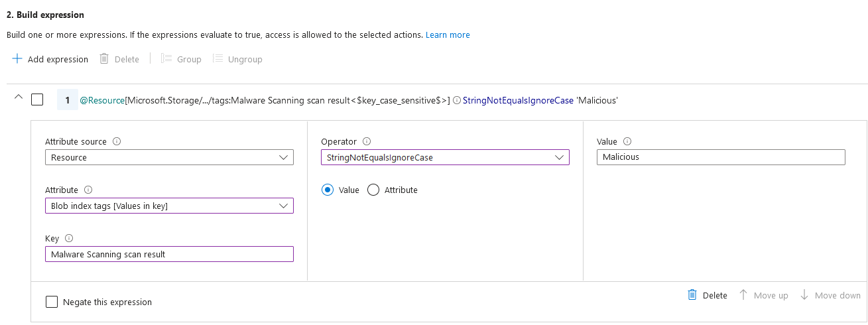The height and width of the screenshot is (325, 868).
Task: Click the expression number 1 badge
Action: point(68,100)
